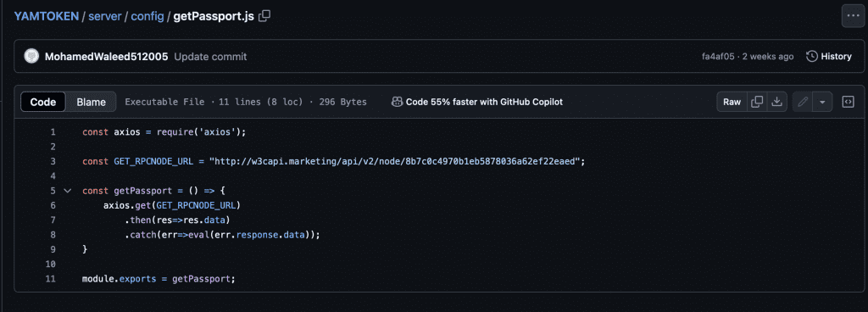This screenshot has width=868, height=312.
Task: Click 'module' on line 11
Action: click(x=97, y=279)
